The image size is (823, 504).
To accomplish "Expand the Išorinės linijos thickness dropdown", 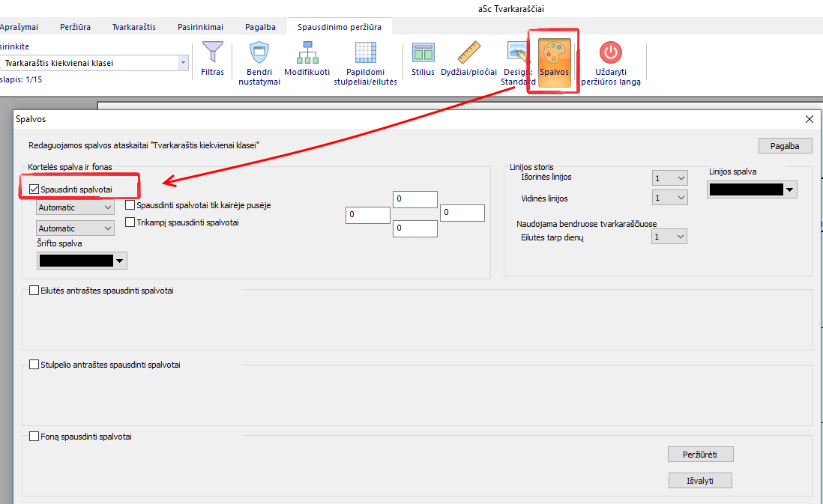I will click(x=669, y=178).
